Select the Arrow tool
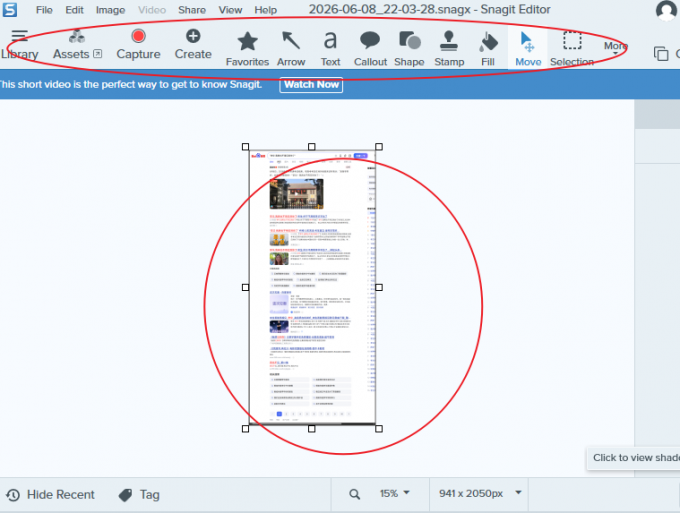The height and width of the screenshot is (513, 680). point(291,49)
